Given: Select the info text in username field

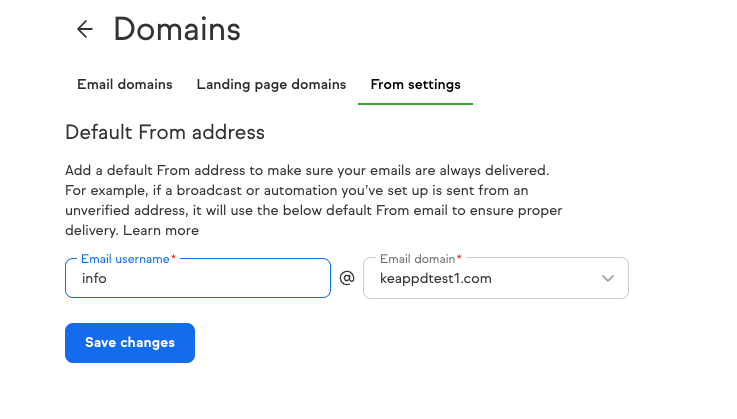Looking at the screenshot, I should coord(94,278).
